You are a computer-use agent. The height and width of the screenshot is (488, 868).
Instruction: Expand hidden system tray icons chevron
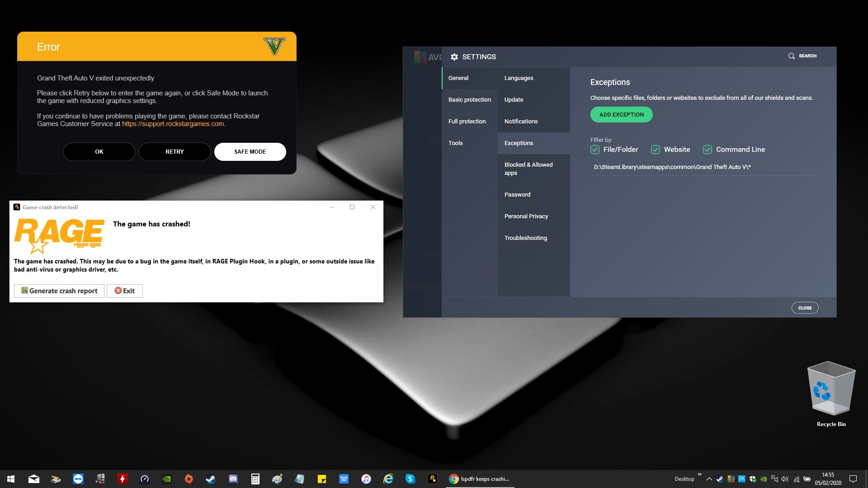[709, 479]
